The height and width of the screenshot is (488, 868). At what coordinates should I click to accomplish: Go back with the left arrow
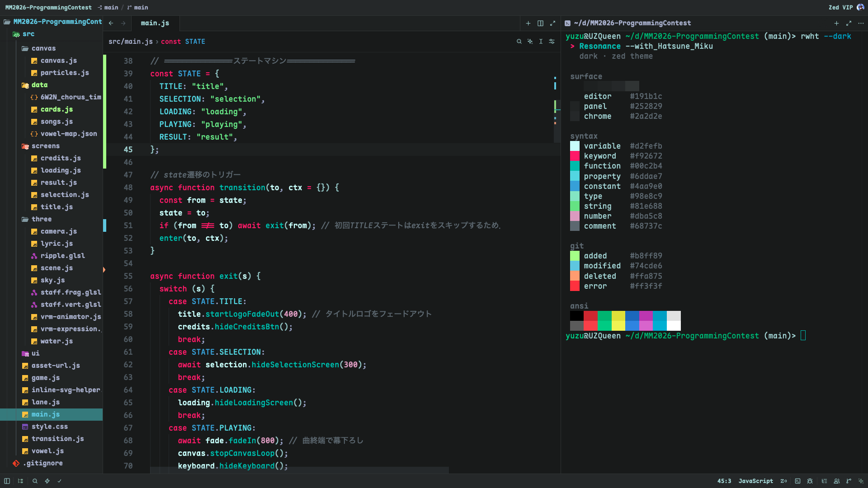click(111, 23)
